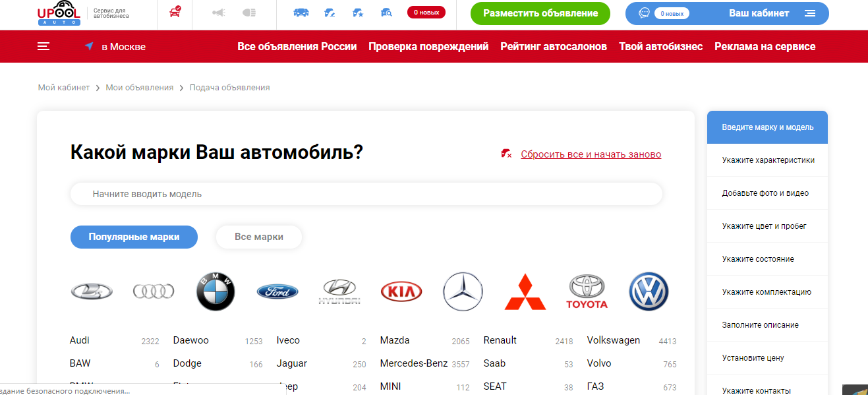Open Проверка повреждений menu item
The image size is (868, 395).
pos(428,47)
